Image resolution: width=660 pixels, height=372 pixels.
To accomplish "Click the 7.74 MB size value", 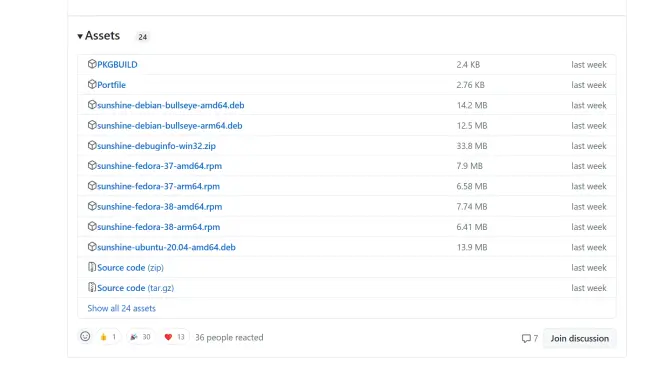I will 472,207.
